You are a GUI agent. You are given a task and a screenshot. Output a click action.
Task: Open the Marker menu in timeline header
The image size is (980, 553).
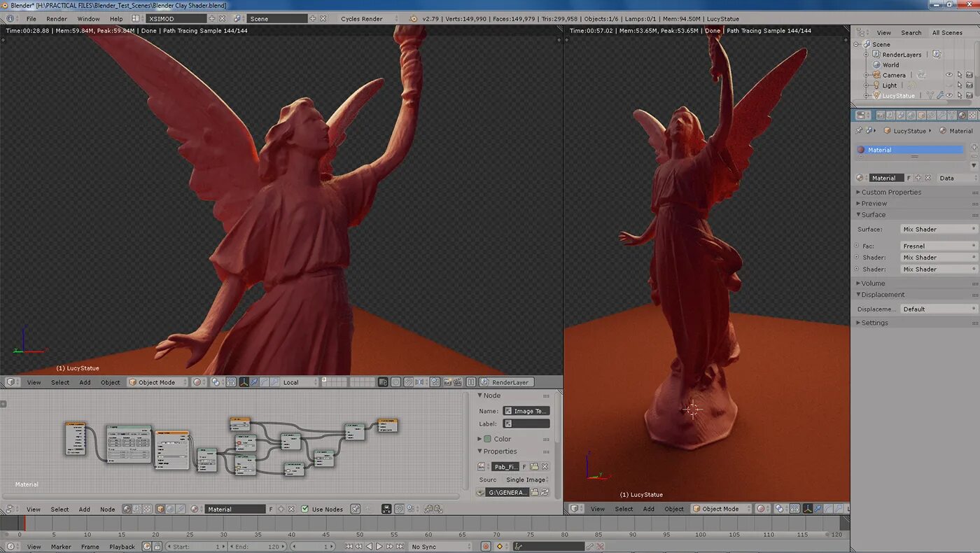(61, 547)
